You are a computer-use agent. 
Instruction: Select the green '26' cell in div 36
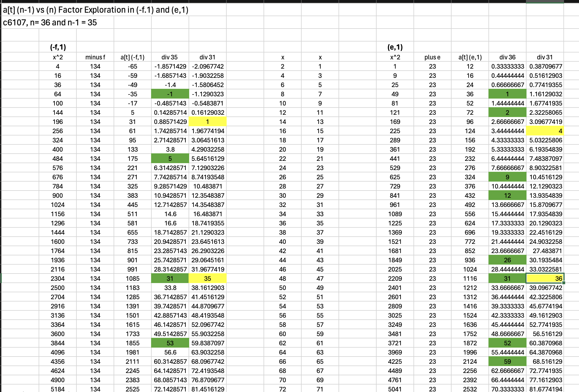[507, 260]
